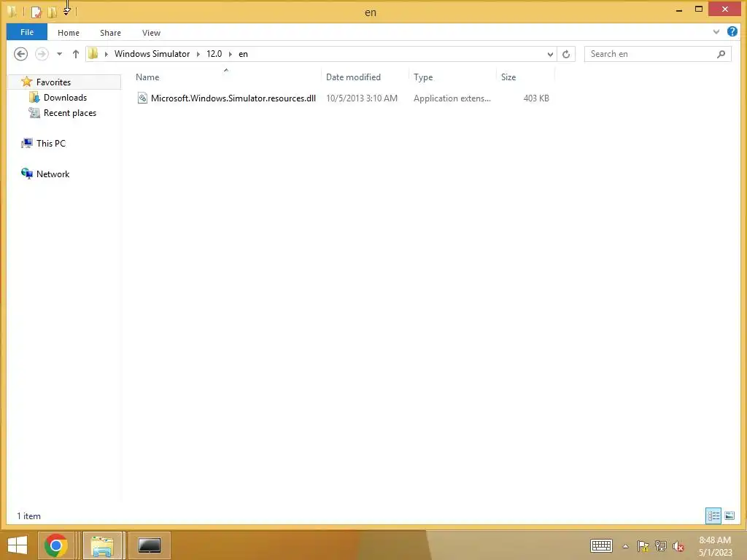
Task: Switch to Details view layout
Action: [x=713, y=516]
